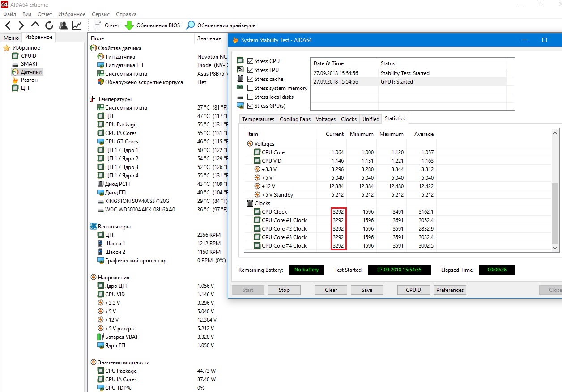Switch to the Temperatures tab

point(258,119)
